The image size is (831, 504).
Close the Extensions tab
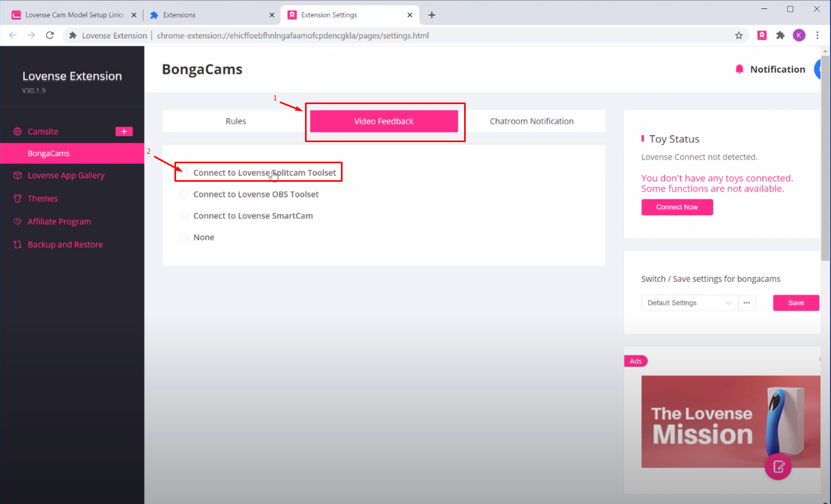point(272,15)
